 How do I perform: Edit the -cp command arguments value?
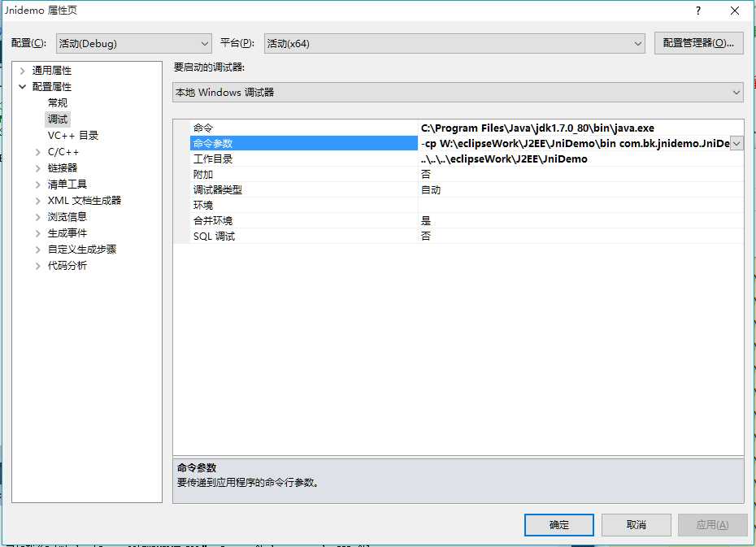[575, 143]
